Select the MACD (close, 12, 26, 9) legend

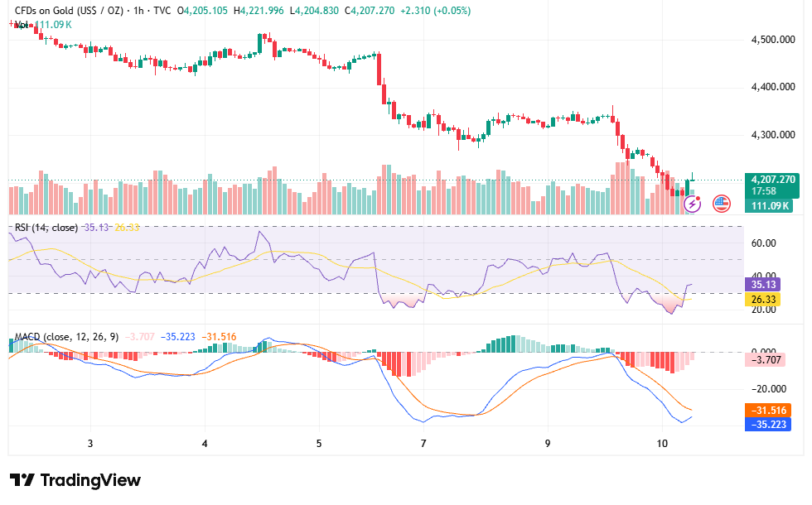(66, 337)
